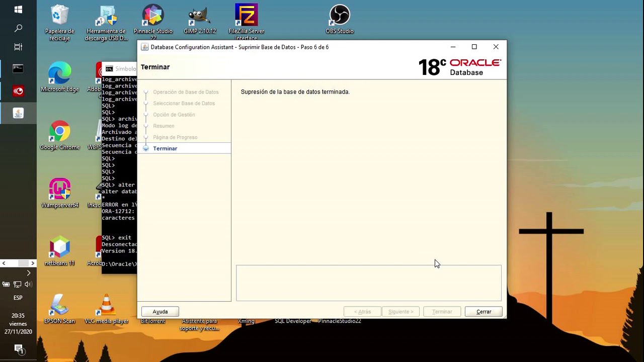This screenshot has width=644, height=362.
Task: Switch to Command Prompt taskbar icon
Action: point(18,68)
